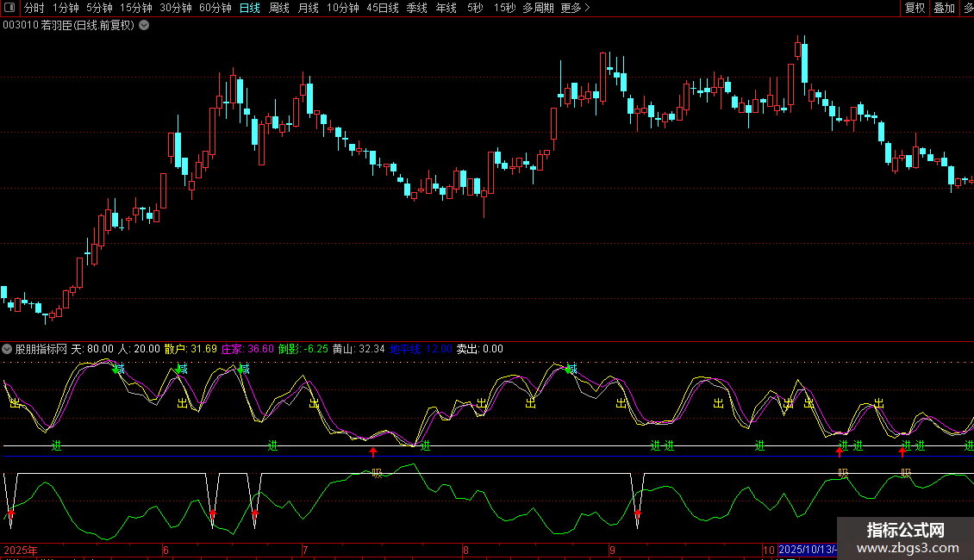Open the 更多 periods expander

click(575, 8)
